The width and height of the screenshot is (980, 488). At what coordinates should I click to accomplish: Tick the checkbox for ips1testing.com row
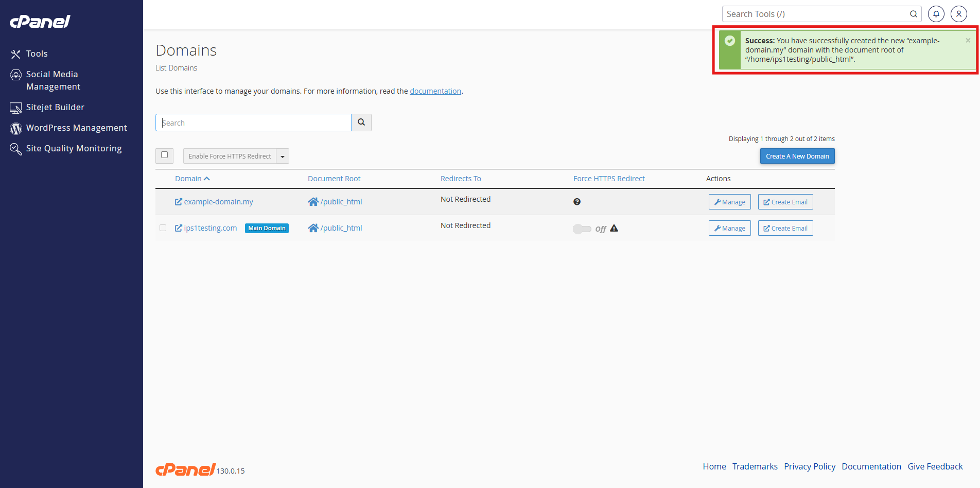(163, 228)
